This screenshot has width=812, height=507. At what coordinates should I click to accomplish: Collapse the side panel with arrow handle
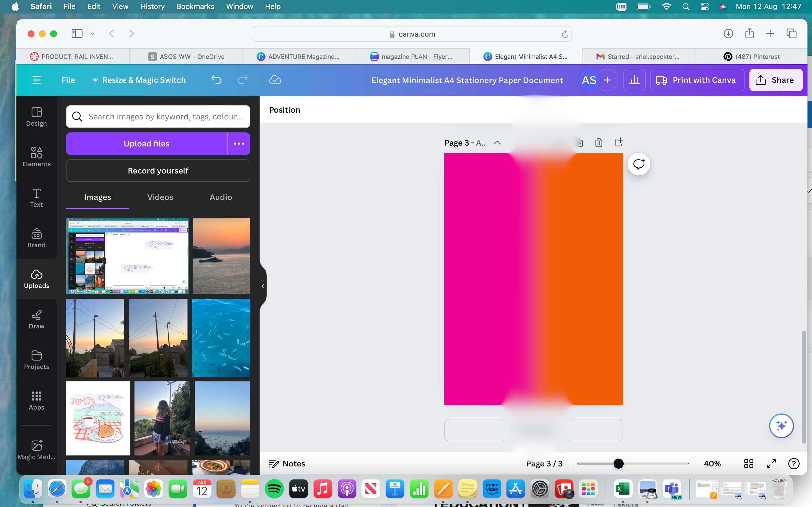pos(262,286)
